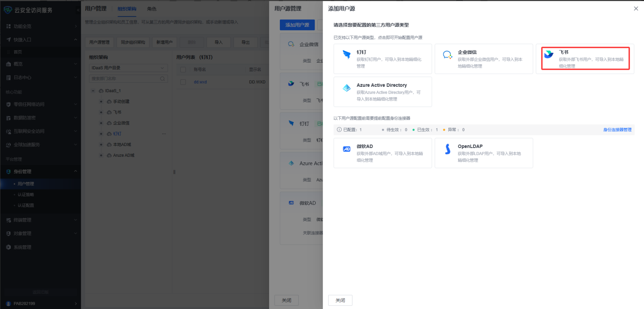Click 添加用户源 button in 用户源管理 panel
Screen dimensions: 644x309
pos(297,25)
